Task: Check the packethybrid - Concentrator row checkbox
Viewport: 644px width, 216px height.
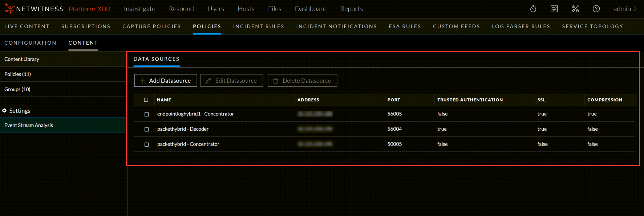Action: [x=147, y=144]
